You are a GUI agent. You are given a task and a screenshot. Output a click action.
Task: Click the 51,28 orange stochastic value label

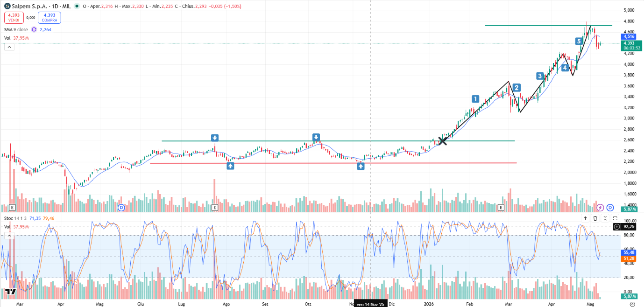[x=629, y=258]
